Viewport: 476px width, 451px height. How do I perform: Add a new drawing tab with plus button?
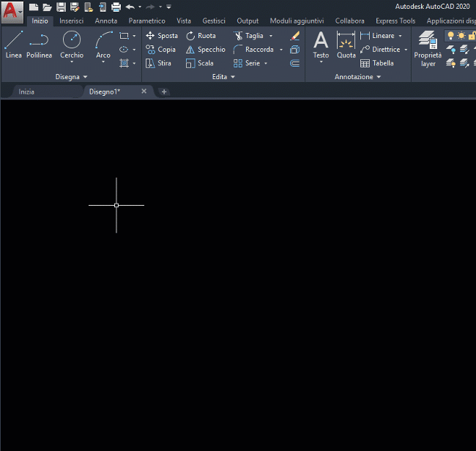(164, 92)
